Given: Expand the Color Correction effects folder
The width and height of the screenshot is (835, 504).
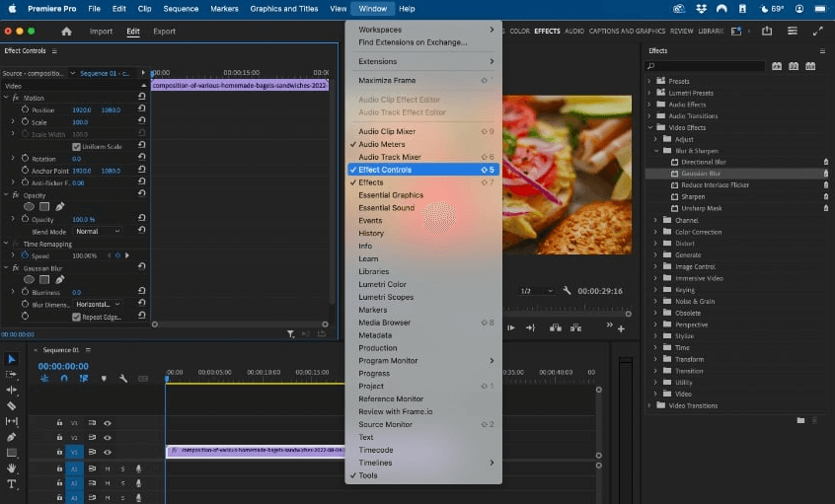Looking at the screenshot, I should pos(655,232).
